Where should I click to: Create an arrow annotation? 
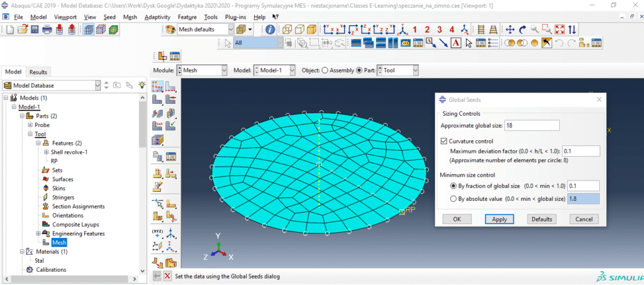(x=443, y=43)
